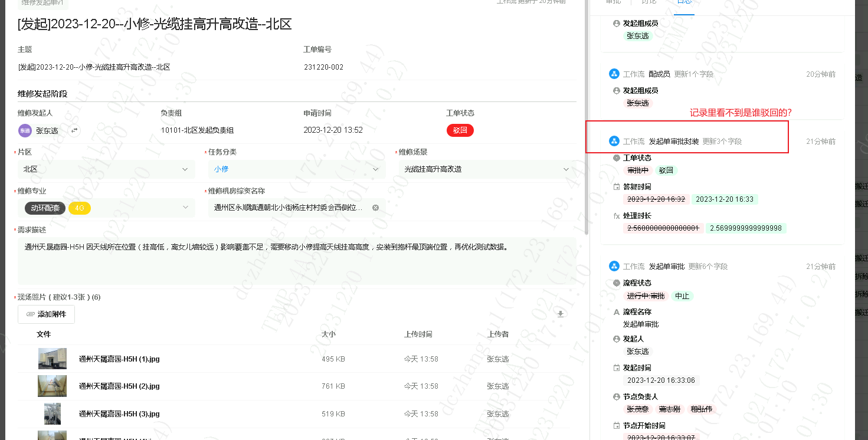
Task: Switch to the 讨论 tab
Action: pos(648,2)
